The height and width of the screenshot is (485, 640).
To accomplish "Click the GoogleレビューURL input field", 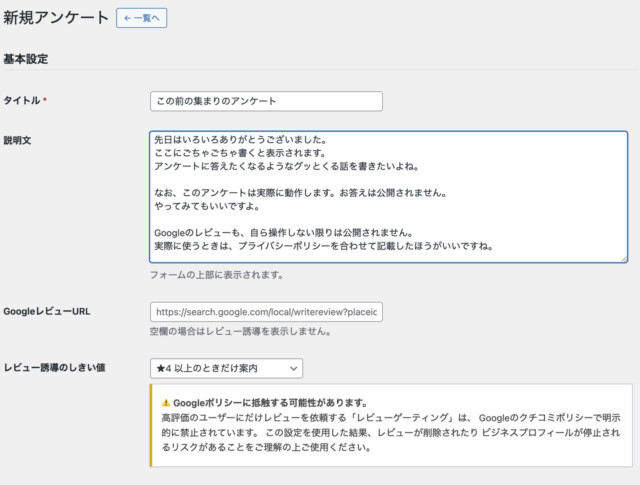I will [x=265, y=312].
